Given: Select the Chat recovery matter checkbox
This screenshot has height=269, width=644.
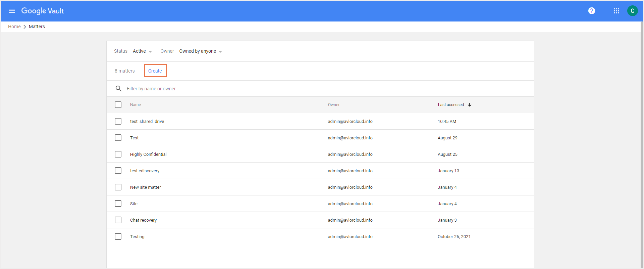Looking at the screenshot, I should 118,220.
